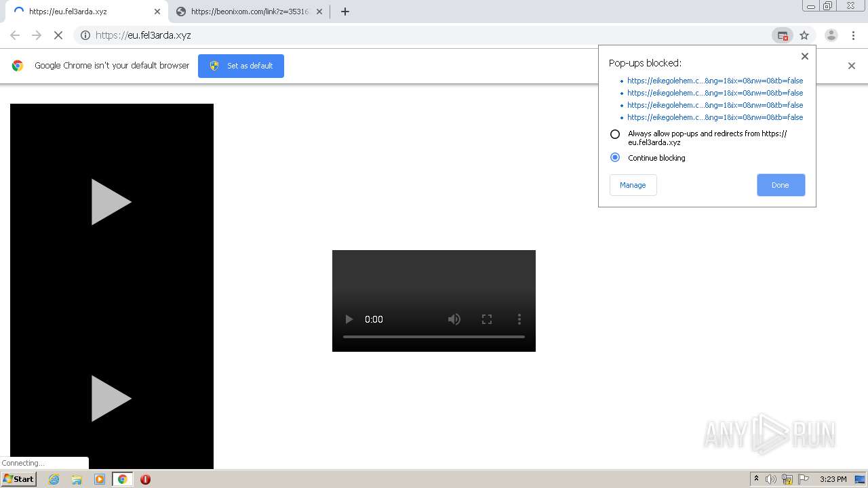Select Continue blocking option
The height and width of the screenshot is (488, 868).
pos(615,157)
